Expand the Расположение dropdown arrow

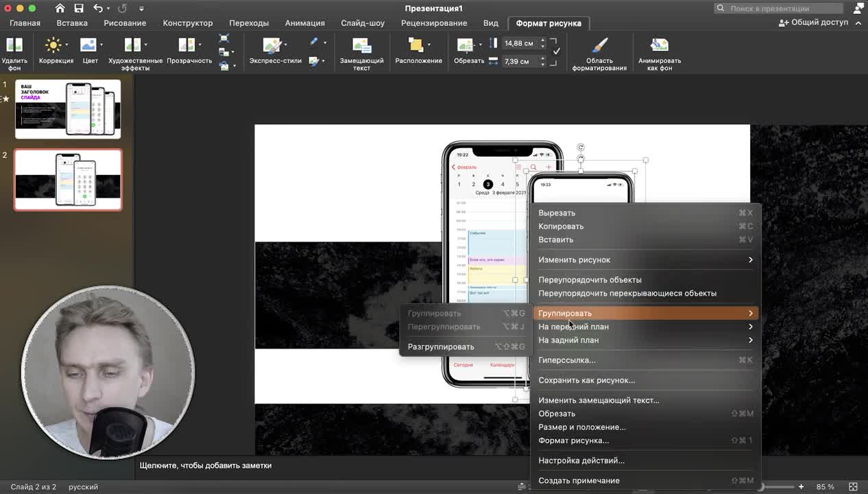point(429,45)
